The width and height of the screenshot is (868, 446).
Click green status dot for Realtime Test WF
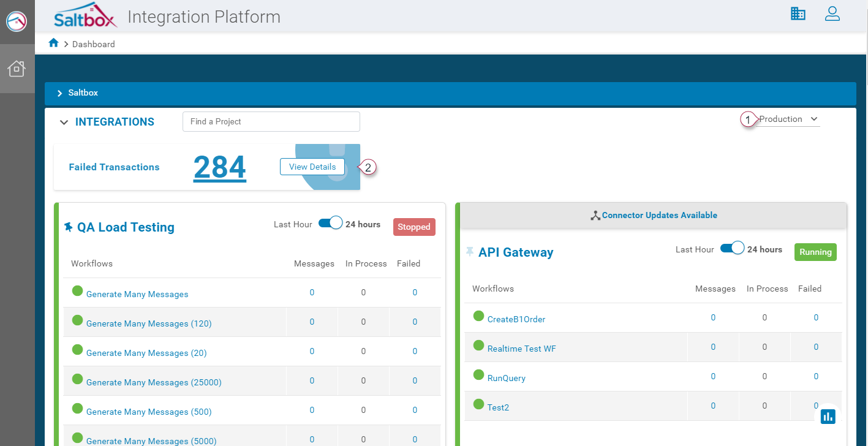(x=478, y=345)
